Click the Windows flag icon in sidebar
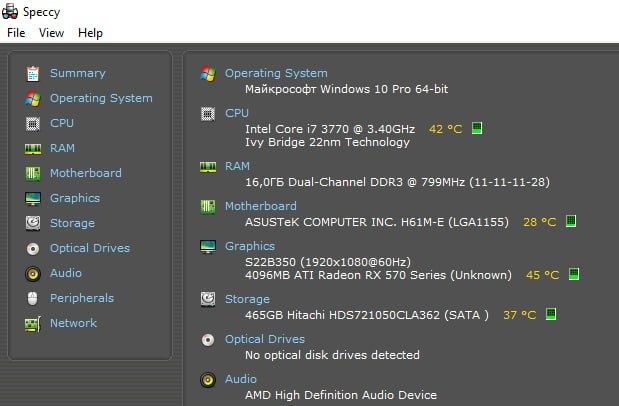The width and height of the screenshot is (619, 406). pos(33,98)
